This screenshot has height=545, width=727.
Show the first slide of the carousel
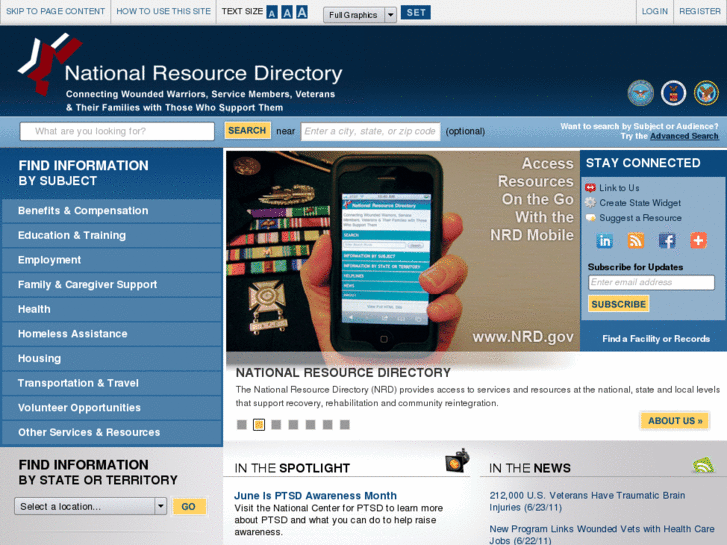(242, 424)
